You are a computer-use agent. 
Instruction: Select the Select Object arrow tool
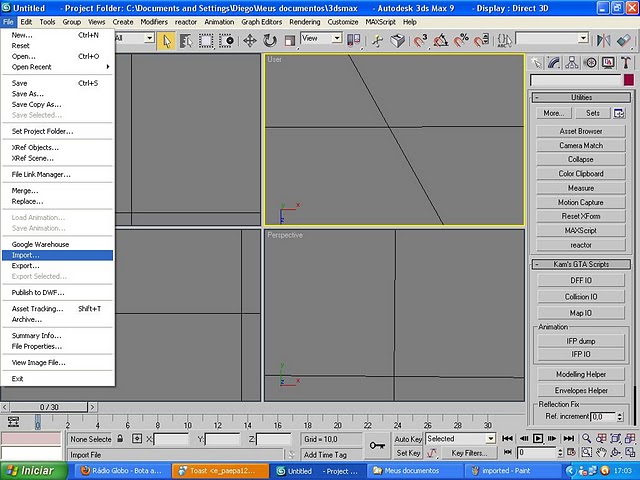(x=167, y=41)
